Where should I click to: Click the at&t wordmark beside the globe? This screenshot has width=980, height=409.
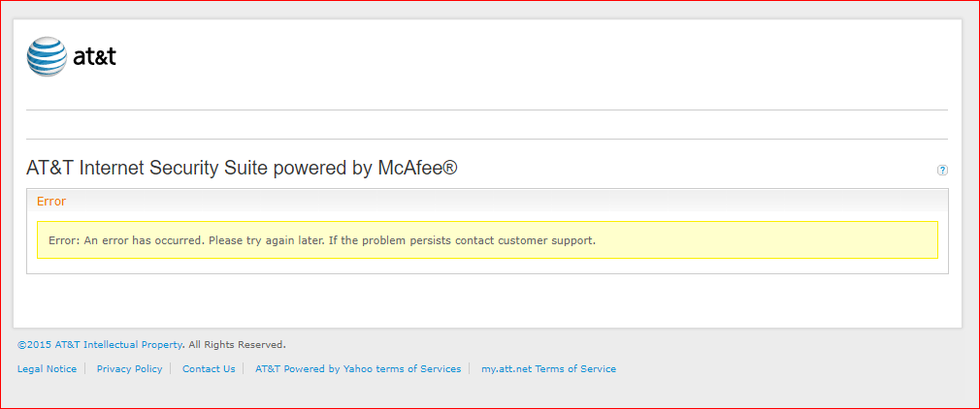click(95, 56)
